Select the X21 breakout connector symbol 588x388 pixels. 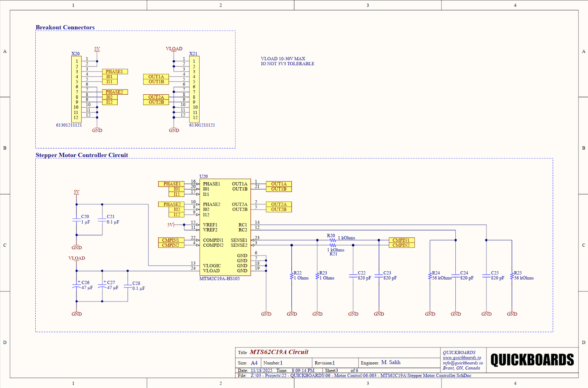pyautogui.click(x=194, y=89)
